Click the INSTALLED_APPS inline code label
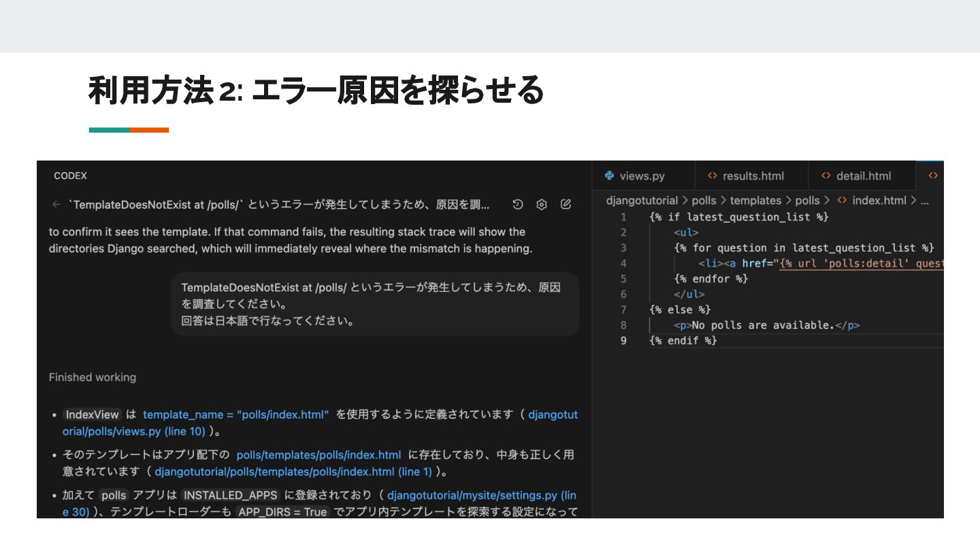Image resolution: width=980 pixels, height=551 pixels. click(231, 495)
